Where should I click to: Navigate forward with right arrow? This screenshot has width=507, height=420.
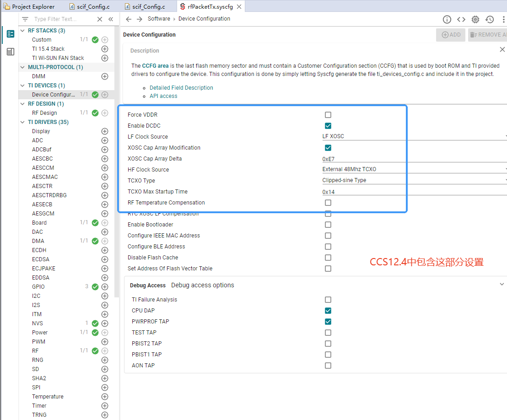140,19
